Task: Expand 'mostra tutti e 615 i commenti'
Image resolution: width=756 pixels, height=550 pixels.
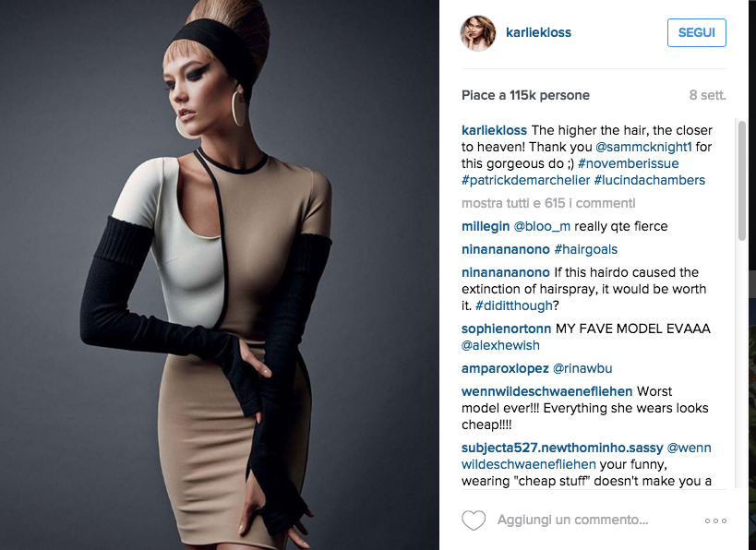Action: point(548,203)
